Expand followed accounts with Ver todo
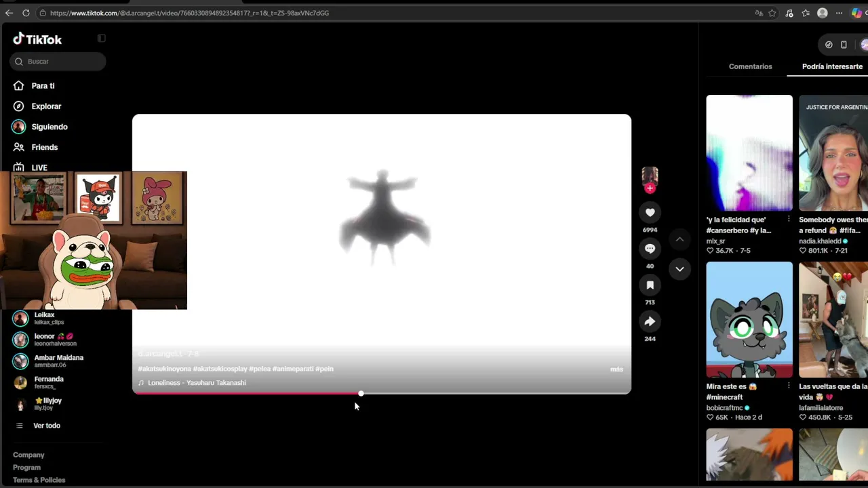 [x=47, y=426]
